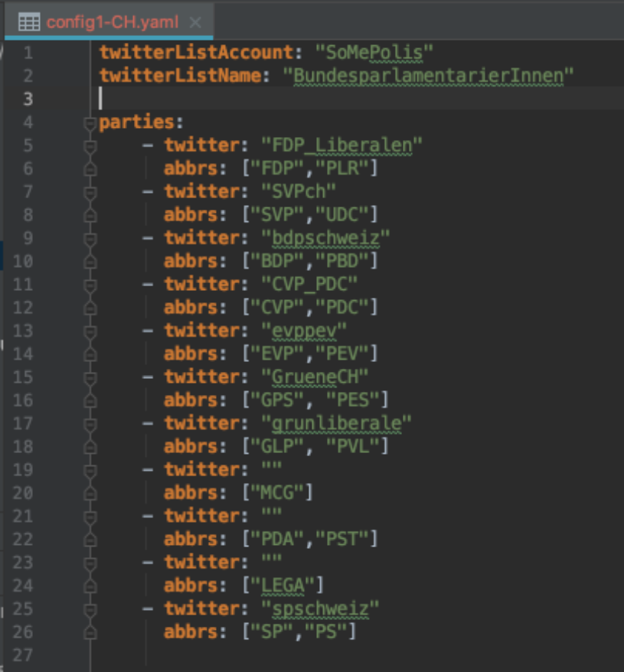624x672 pixels.
Task: Click the "SoMePolis" string value
Action: 375,53
